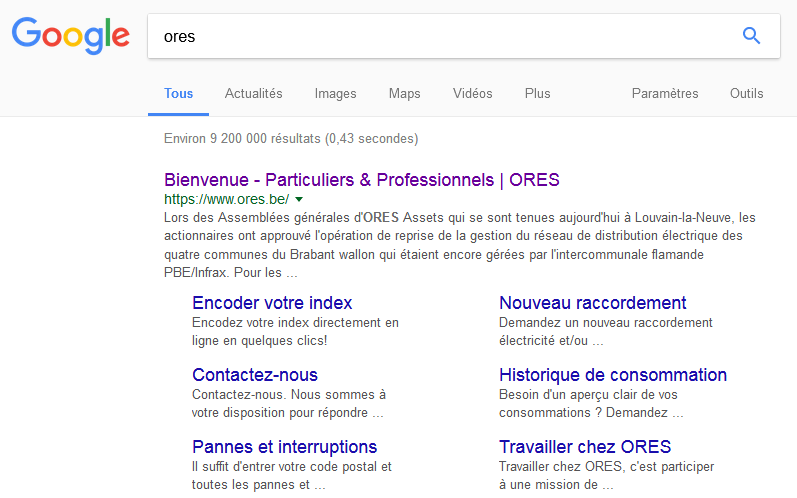The width and height of the screenshot is (797, 498).
Task: Open the 'Bienvenue - Particuliers & Professionnels | ORES' result
Action: [x=361, y=180]
